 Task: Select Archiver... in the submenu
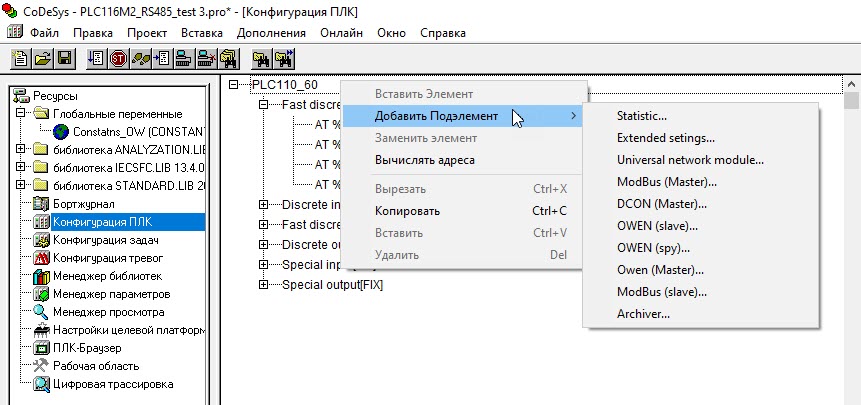(x=643, y=314)
